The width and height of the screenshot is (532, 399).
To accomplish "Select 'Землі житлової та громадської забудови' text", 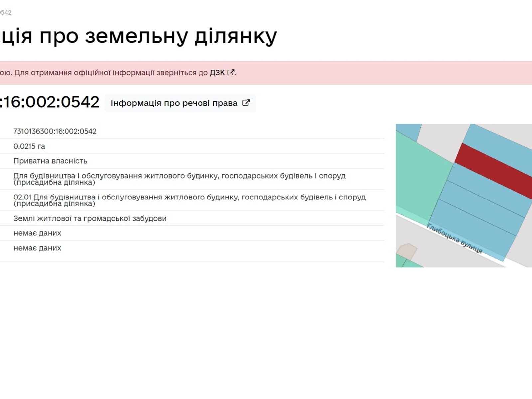I will point(90,219).
